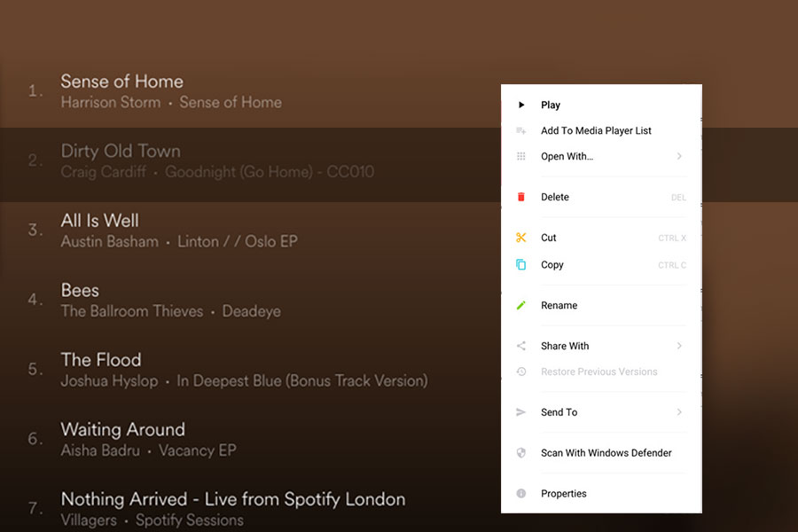
Task: Select track Bees
Action: click(80, 290)
